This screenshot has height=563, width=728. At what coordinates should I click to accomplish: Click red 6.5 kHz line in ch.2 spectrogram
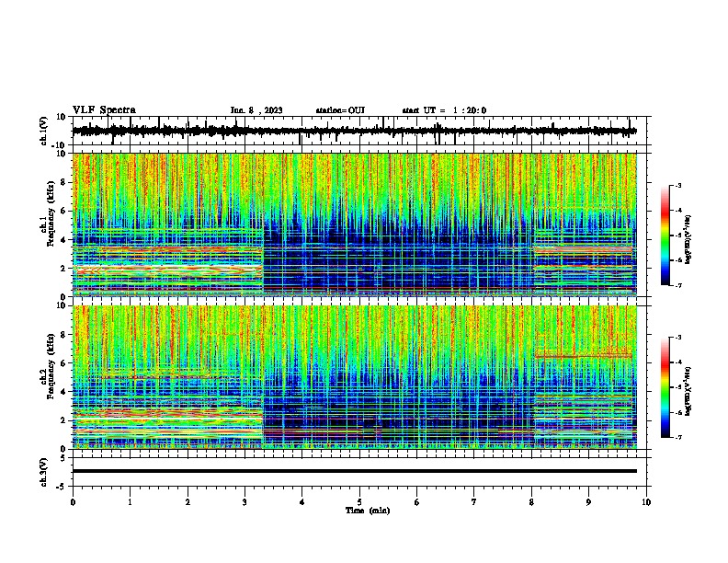(x=583, y=356)
